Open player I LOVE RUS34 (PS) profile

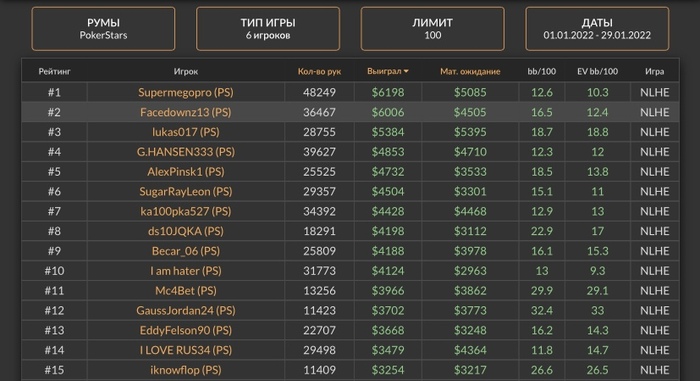186,350
